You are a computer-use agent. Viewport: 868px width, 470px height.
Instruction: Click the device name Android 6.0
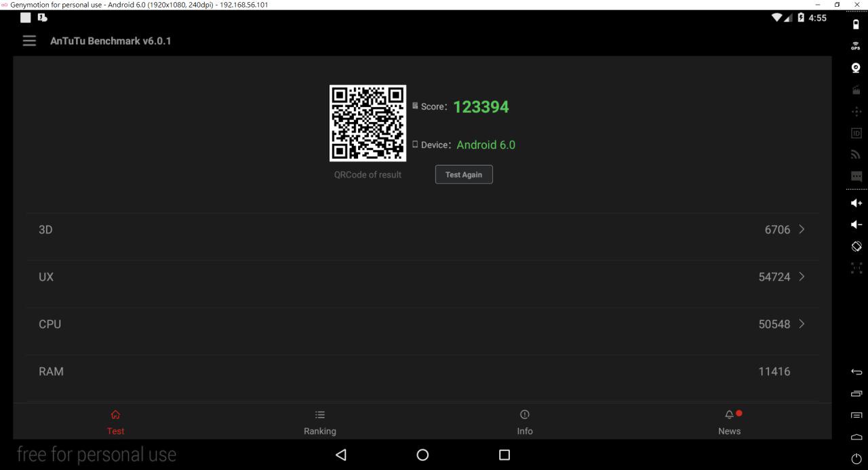(x=486, y=144)
